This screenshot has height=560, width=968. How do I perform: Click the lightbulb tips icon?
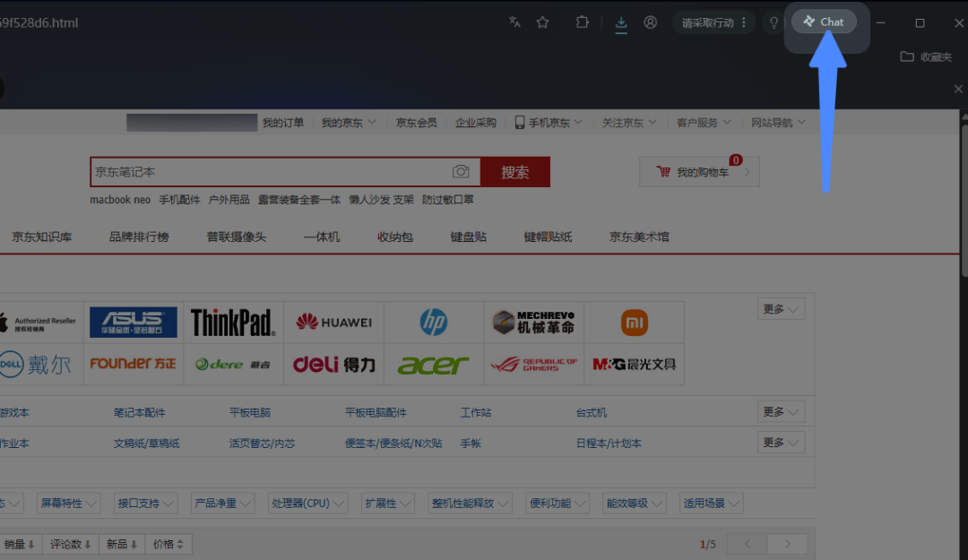point(774,22)
